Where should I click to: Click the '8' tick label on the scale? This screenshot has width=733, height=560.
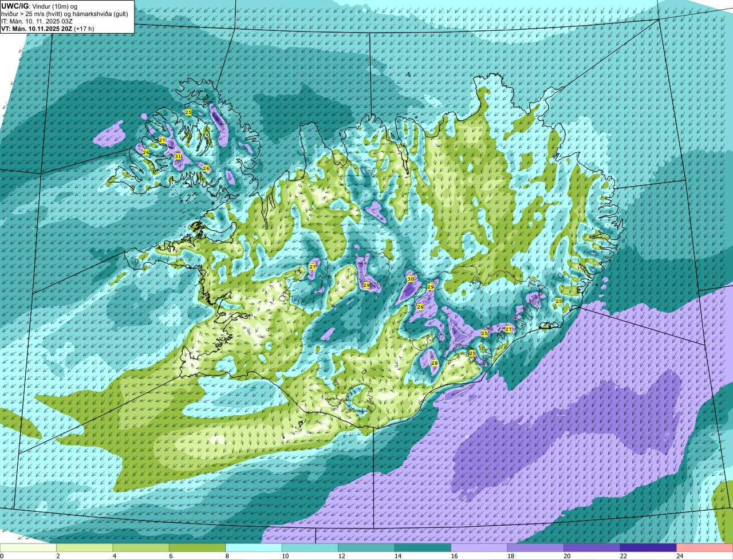coord(227,556)
